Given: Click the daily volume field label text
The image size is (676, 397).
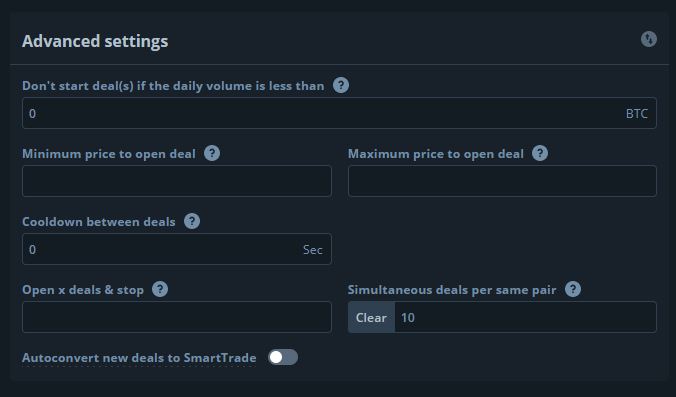Looking at the screenshot, I should click(173, 86).
